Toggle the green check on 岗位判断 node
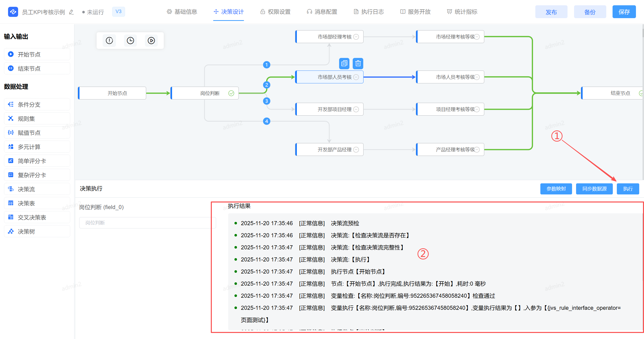The height and width of the screenshot is (339, 644). 231,93
